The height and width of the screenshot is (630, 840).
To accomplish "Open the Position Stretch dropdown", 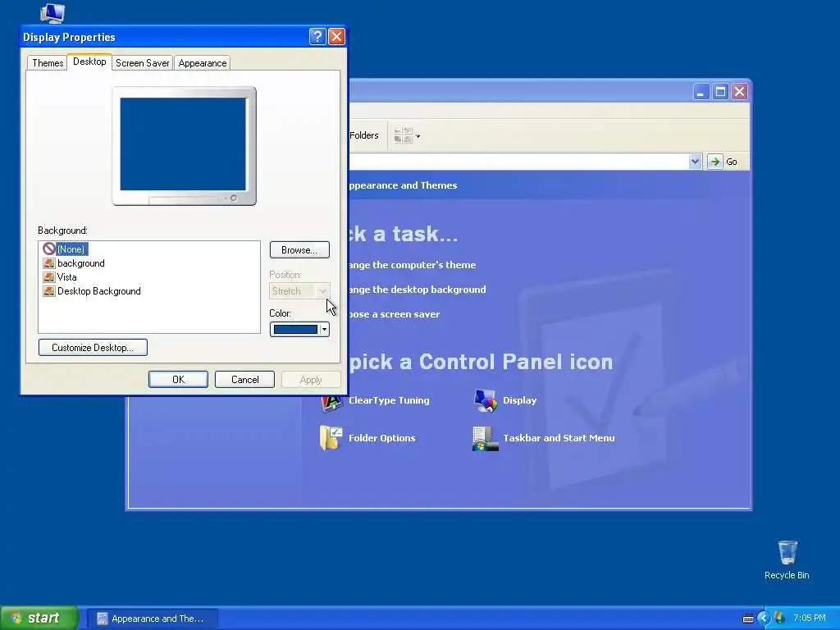I will pyautogui.click(x=322, y=291).
